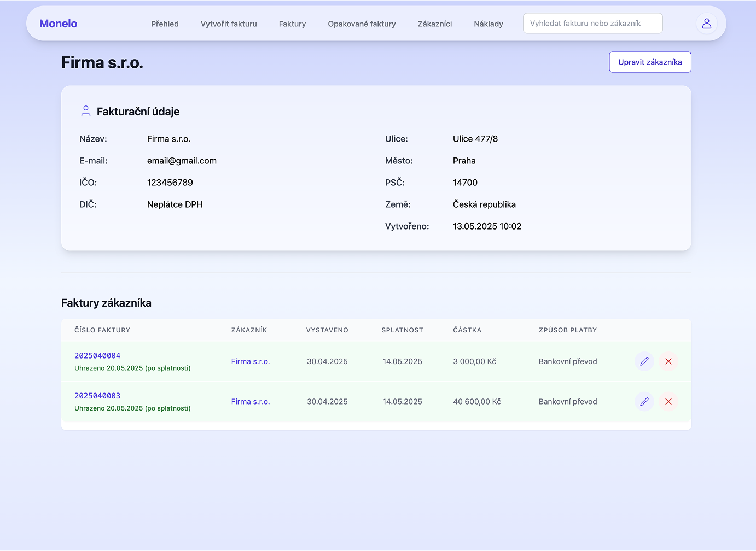
Task: Select the created date 13.05.2025 10:02
Action: (487, 226)
